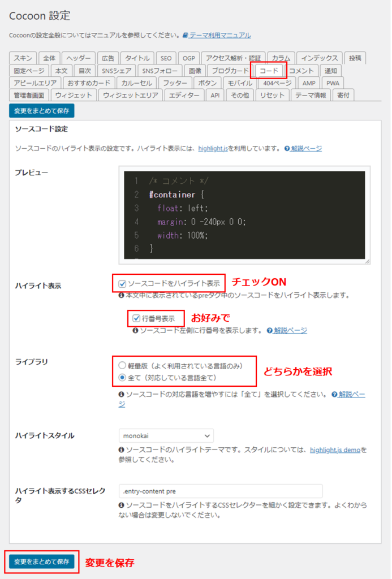Screen dimensions: 392x579
Task: Open the highlight.js demo link
Action: (335, 450)
